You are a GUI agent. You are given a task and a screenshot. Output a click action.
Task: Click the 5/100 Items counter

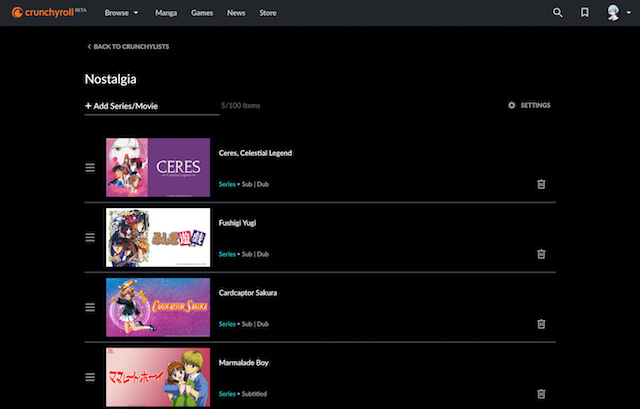[x=240, y=106]
